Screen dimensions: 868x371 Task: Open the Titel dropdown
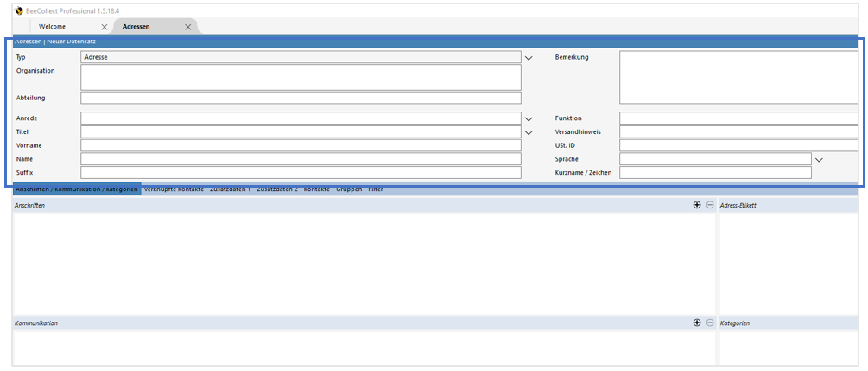pos(529,132)
